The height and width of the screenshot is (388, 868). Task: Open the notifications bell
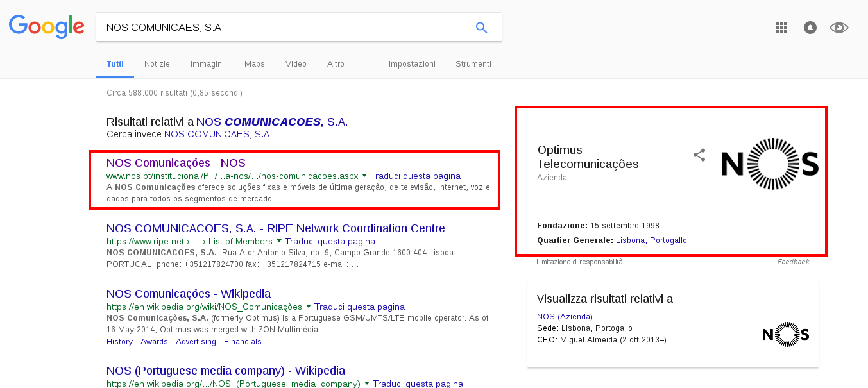click(x=810, y=28)
